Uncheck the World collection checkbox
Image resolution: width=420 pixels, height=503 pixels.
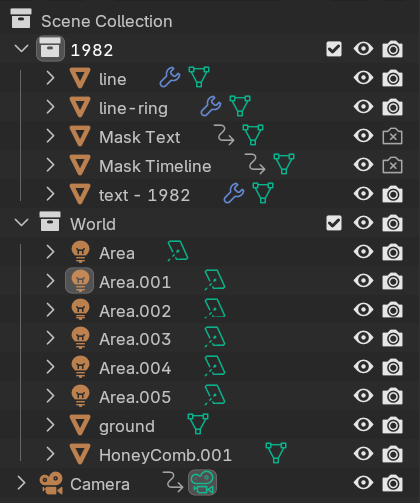[334, 223]
